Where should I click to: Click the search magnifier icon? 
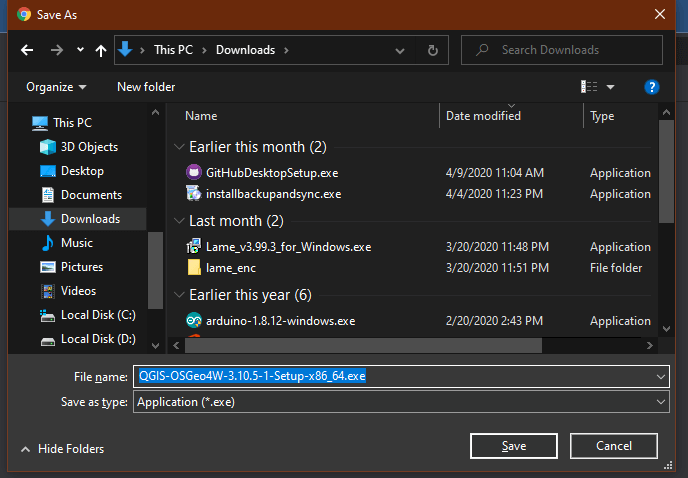point(482,50)
